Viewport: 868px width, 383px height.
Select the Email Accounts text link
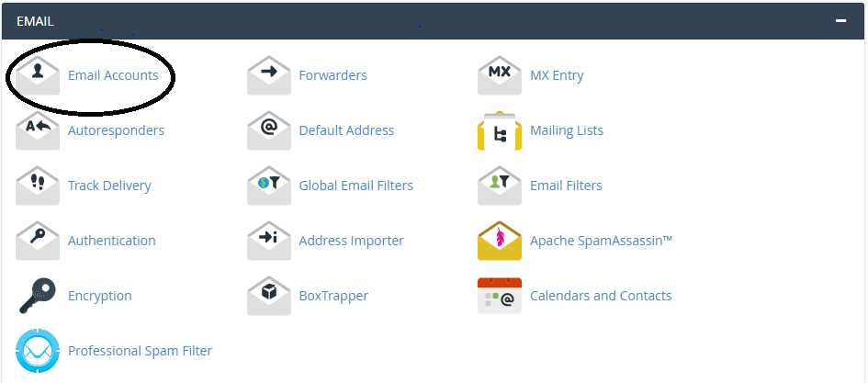pos(113,75)
